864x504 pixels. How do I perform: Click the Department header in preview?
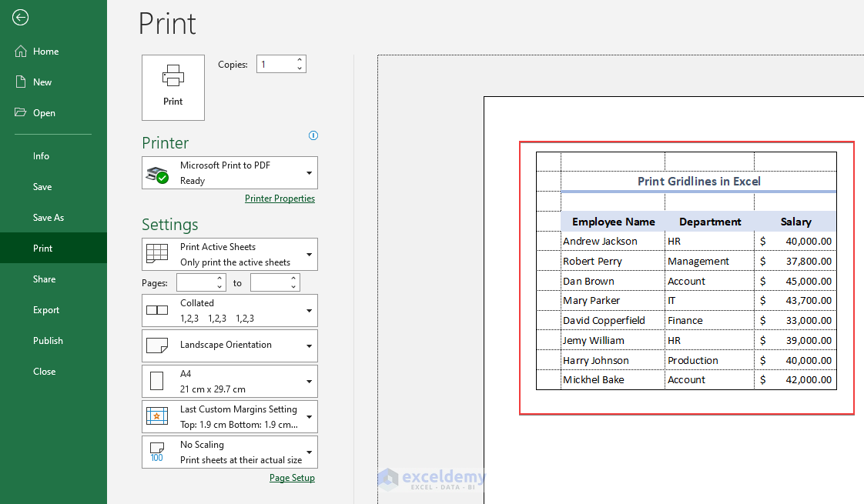[x=710, y=222]
